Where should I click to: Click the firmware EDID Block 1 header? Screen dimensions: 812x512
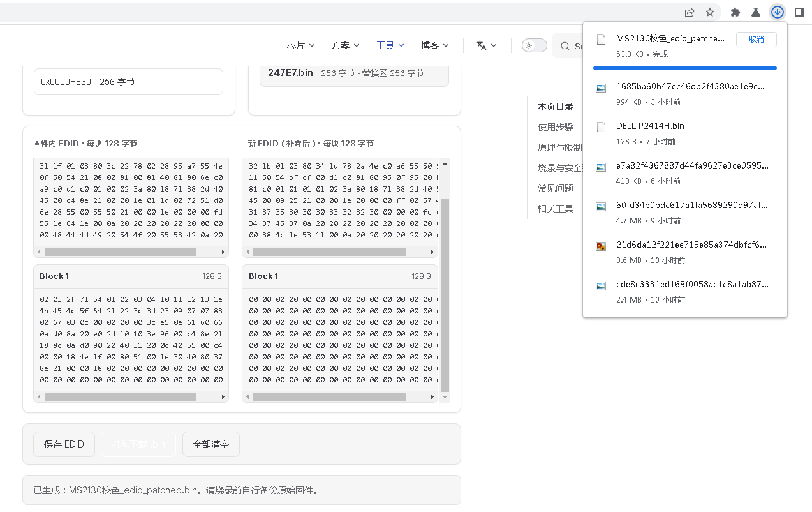(131, 276)
